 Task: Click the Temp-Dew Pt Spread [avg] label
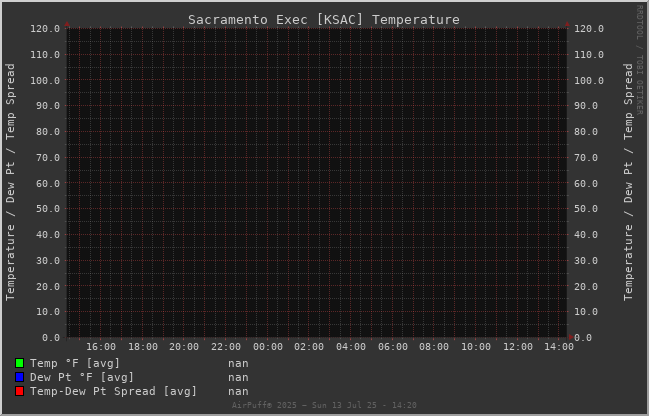(x=113, y=391)
